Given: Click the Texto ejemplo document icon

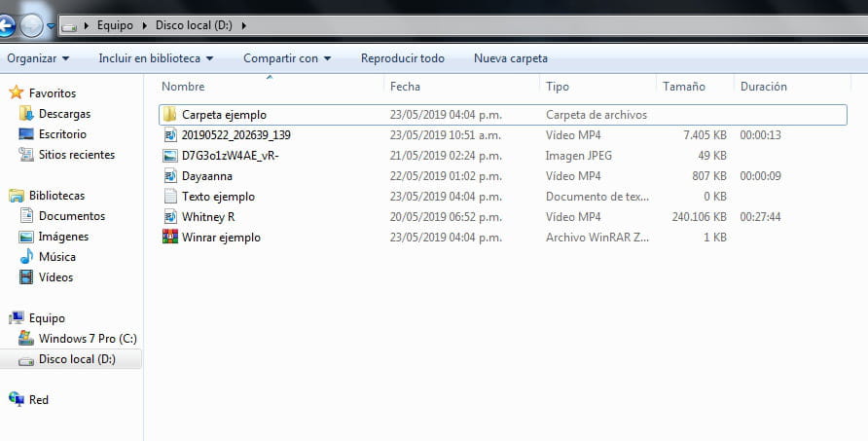Looking at the screenshot, I should (170, 196).
